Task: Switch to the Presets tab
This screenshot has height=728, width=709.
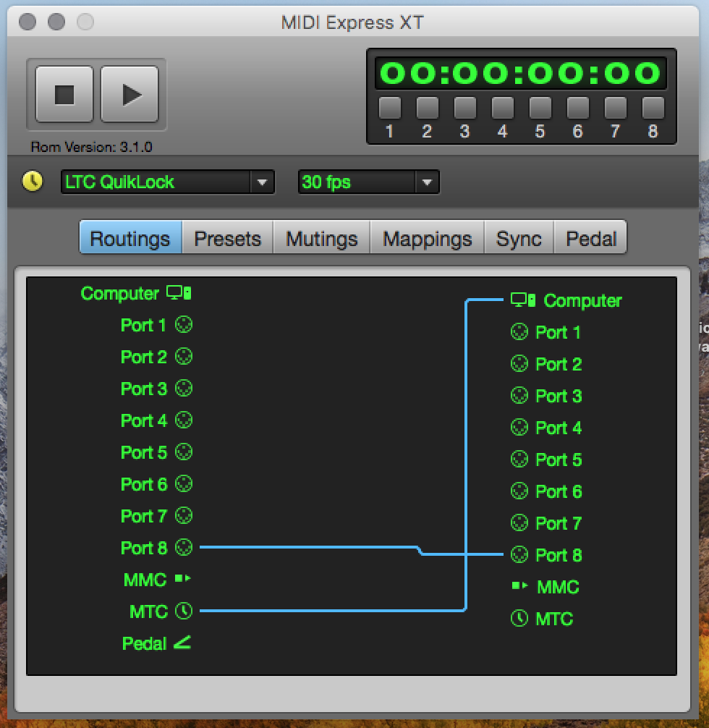Action: tap(227, 237)
